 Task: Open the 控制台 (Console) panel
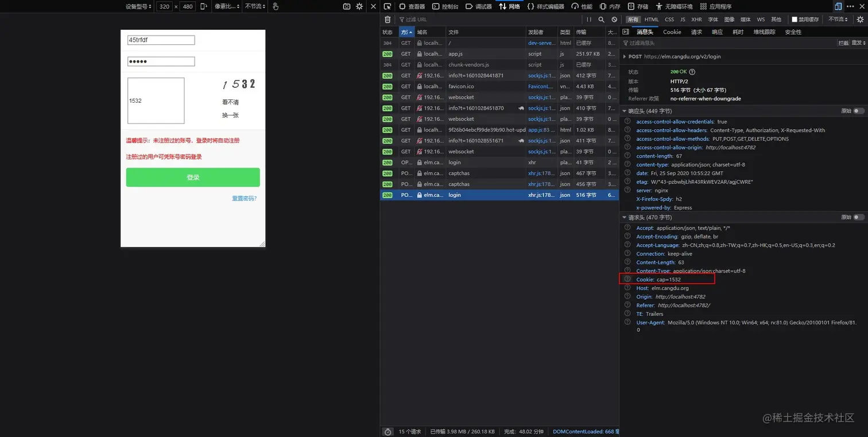click(x=445, y=6)
